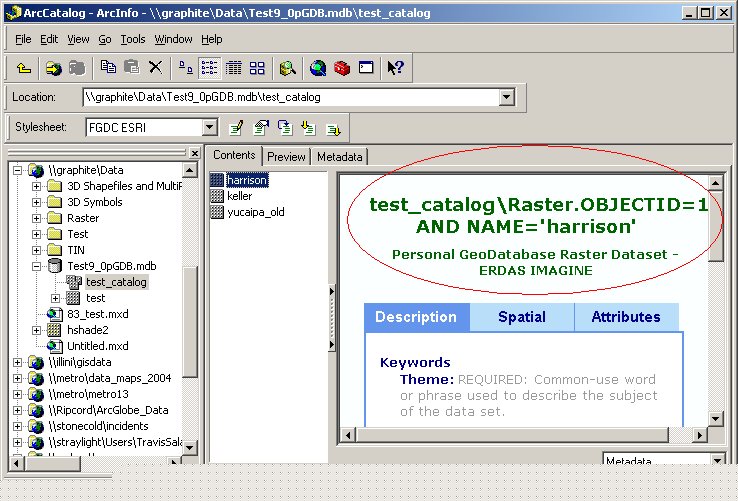Expand the \\illini\gisdata connection
This screenshot has width=738, height=501.
[17, 363]
